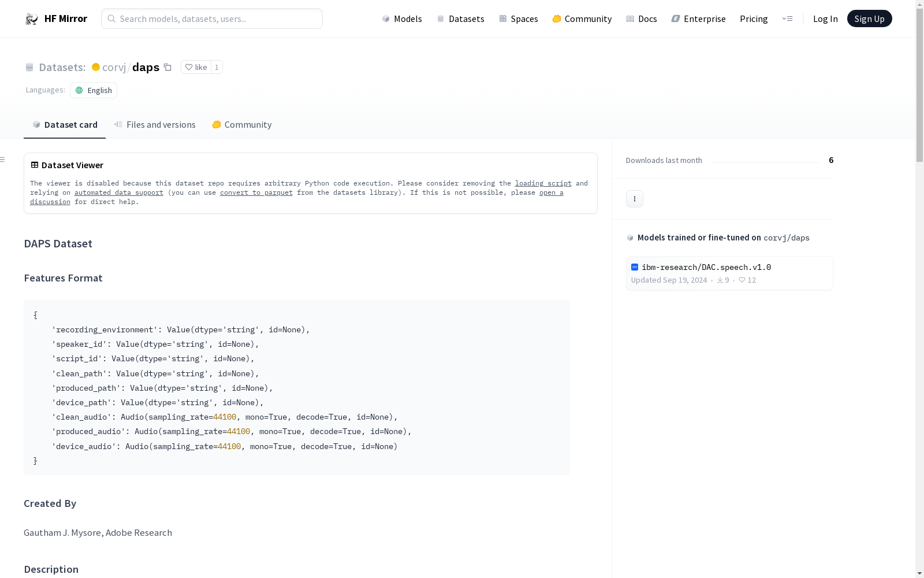The width and height of the screenshot is (924, 578).
Task: Click the 'recording_environment' code line
Action: tap(181, 329)
